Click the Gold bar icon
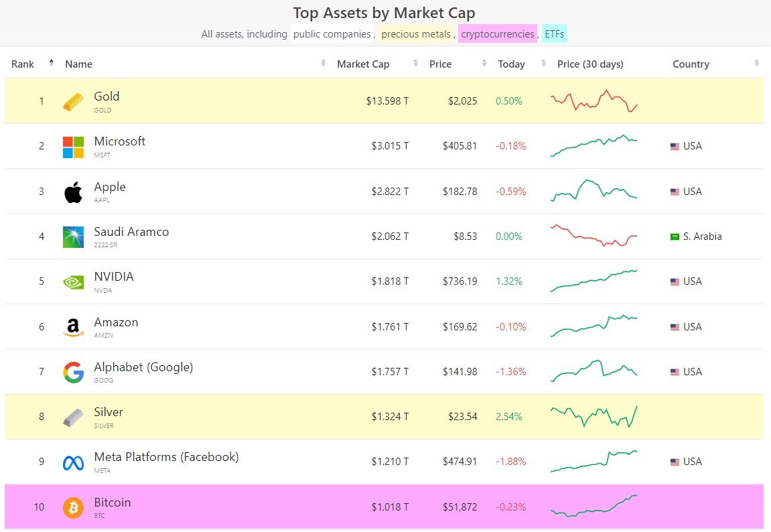The height and width of the screenshot is (532, 771). click(x=73, y=102)
